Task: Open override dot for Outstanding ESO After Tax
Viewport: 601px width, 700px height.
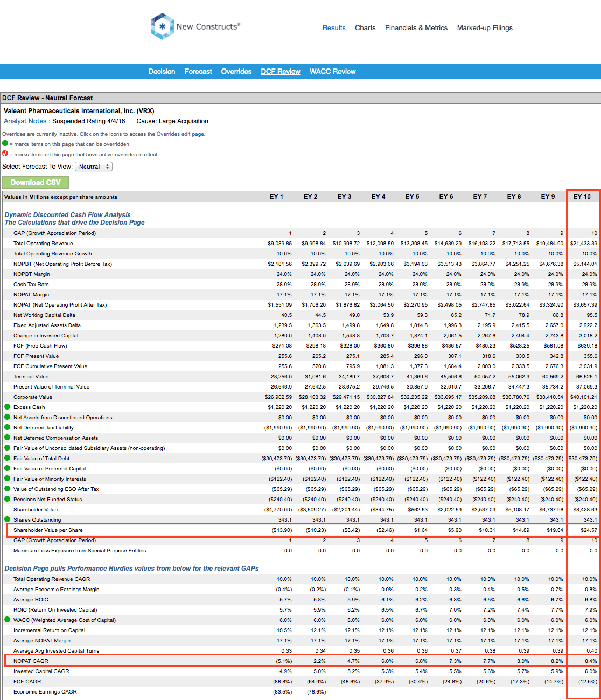Action: [8, 489]
